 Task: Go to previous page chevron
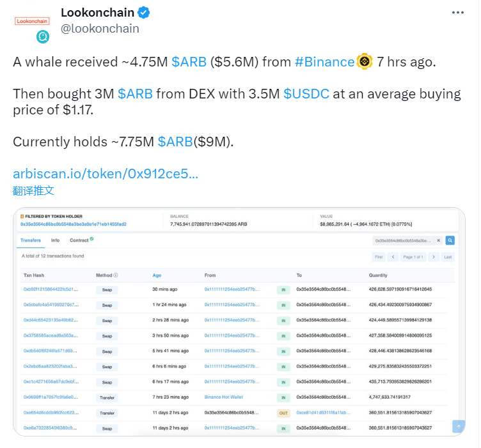(393, 257)
